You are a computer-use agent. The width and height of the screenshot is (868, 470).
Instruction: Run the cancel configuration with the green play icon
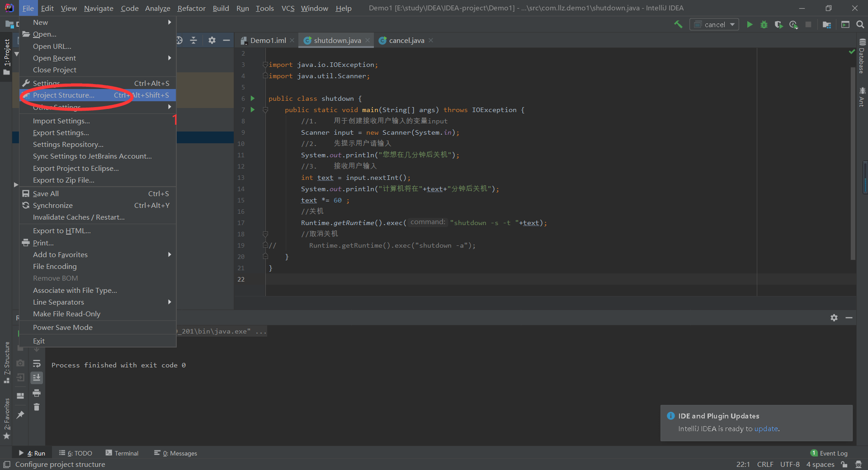[x=750, y=24]
